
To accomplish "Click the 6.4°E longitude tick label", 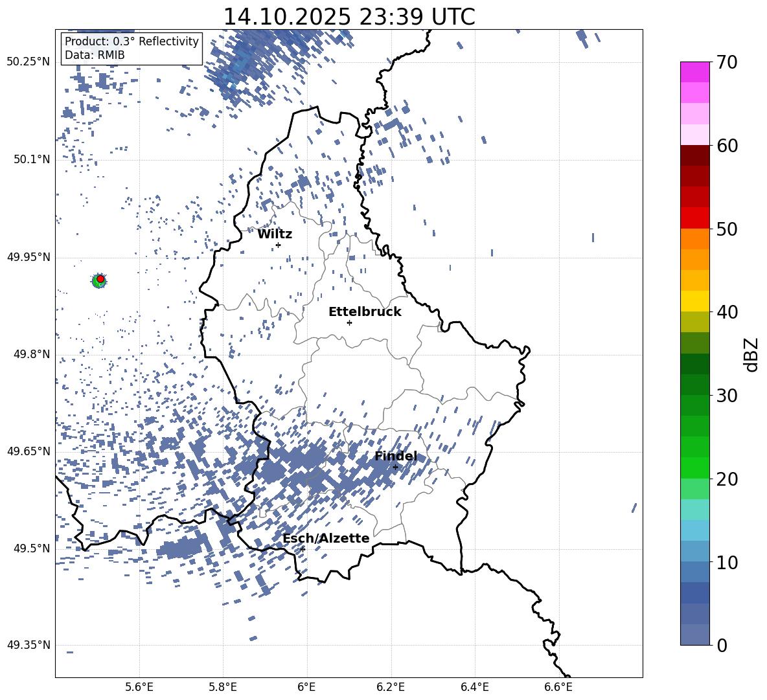I will pyautogui.click(x=474, y=687).
